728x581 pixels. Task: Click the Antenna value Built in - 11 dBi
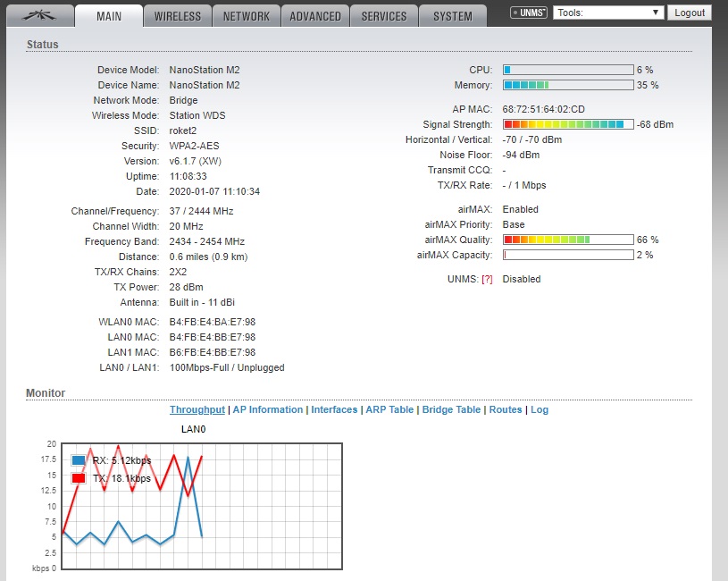tap(202, 302)
